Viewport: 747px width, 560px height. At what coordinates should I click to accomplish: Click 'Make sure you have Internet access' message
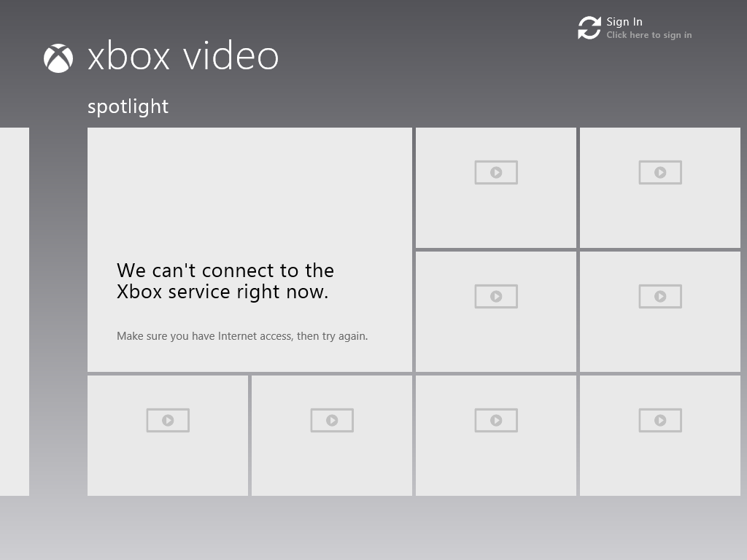click(242, 336)
